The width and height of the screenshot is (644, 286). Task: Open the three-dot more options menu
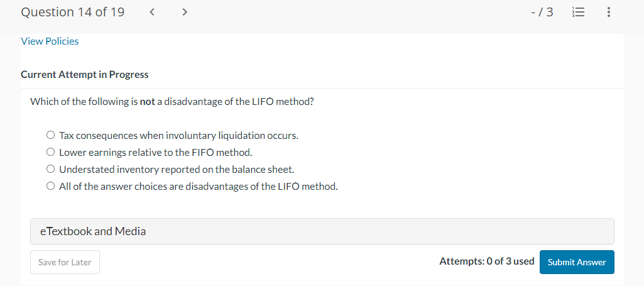coord(609,12)
